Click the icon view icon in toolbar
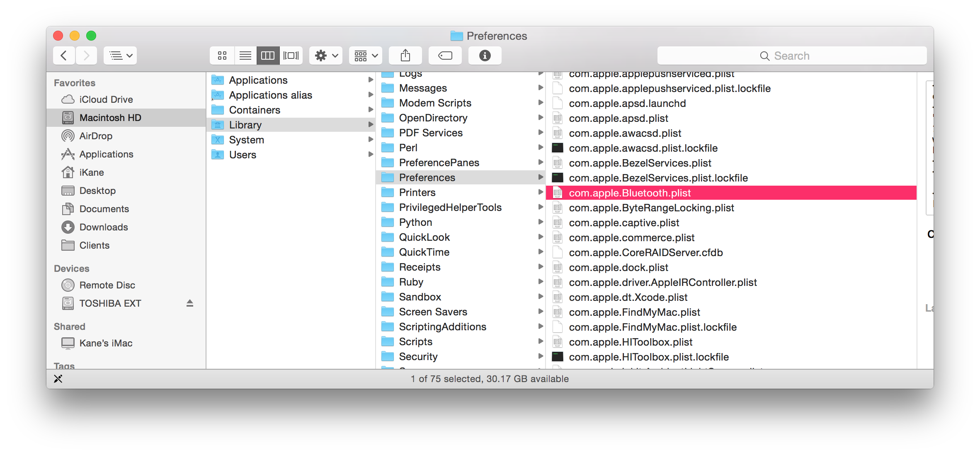The width and height of the screenshot is (980, 455). [223, 56]
